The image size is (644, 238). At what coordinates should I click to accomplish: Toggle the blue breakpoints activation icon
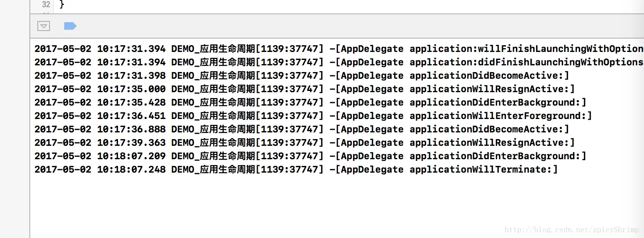[70, 26]
